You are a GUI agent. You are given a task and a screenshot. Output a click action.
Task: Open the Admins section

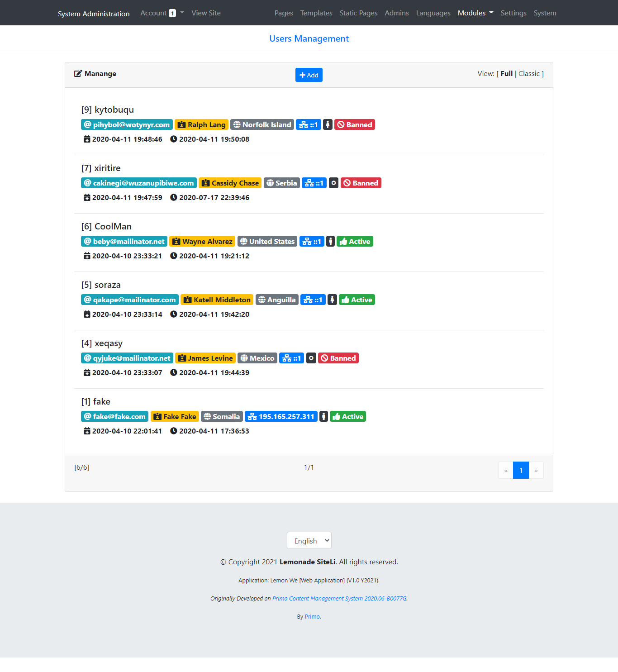pyautogui.click(x=397, y=13)
